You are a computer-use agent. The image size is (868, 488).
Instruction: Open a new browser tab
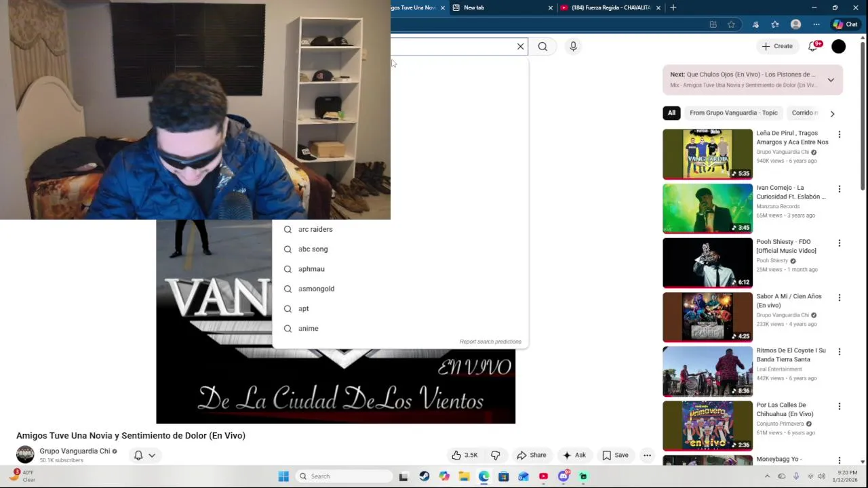[x=673, y=7]
